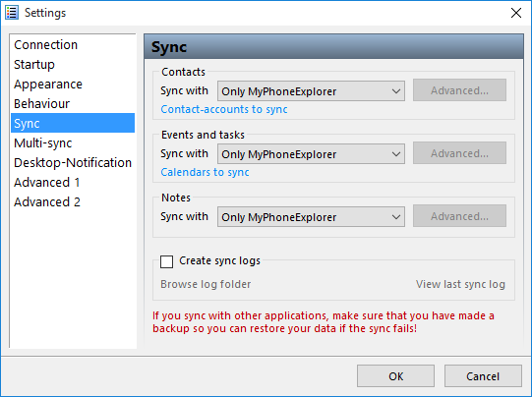The width and height of the screenshot is (532, 397).
Task: Select the Sync category in sidebar
Action: (x=73, y=123)
